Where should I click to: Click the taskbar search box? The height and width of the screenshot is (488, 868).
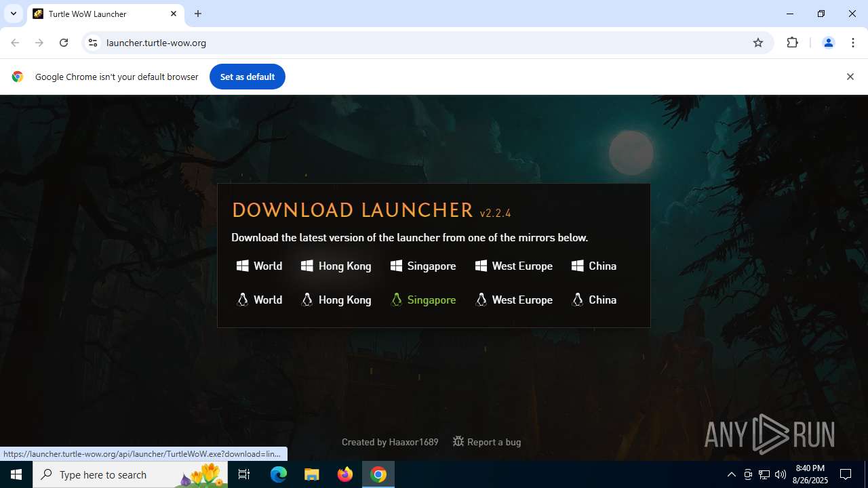click(x=130, y=474)
